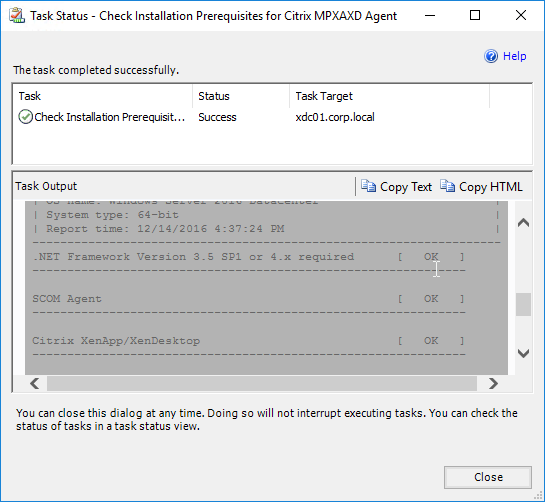Click the Copy HTML label
The width and height of the screenshot is (545, 502).
[490, 187]
